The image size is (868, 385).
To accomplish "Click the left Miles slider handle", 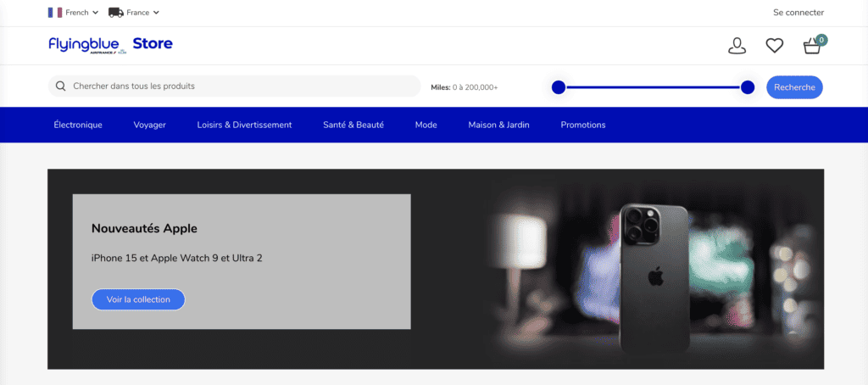I will (x=558, y=87).
